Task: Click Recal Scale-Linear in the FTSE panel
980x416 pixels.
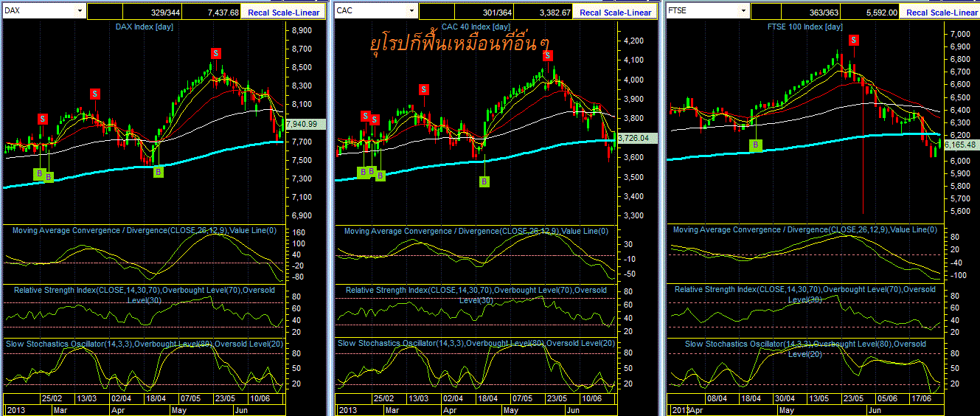Action: pyautogui.click(x=942, y=12)
